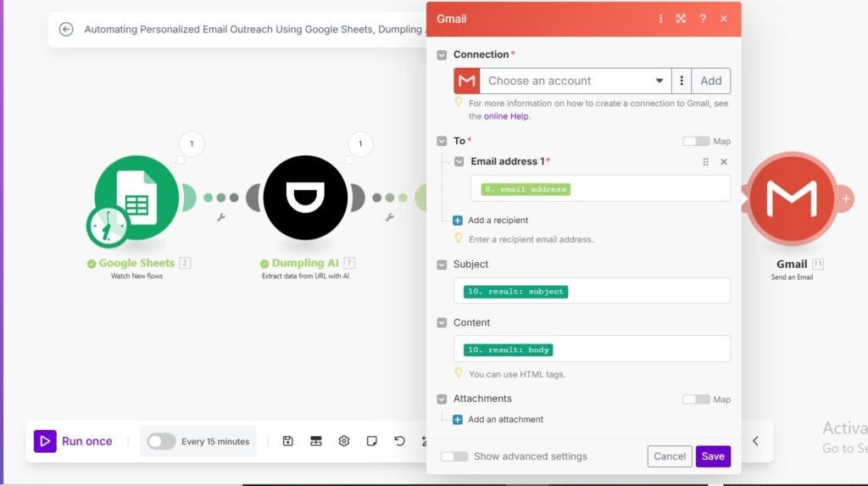
Task: Select the '10. result: body' tag
Action: point(508,350)
